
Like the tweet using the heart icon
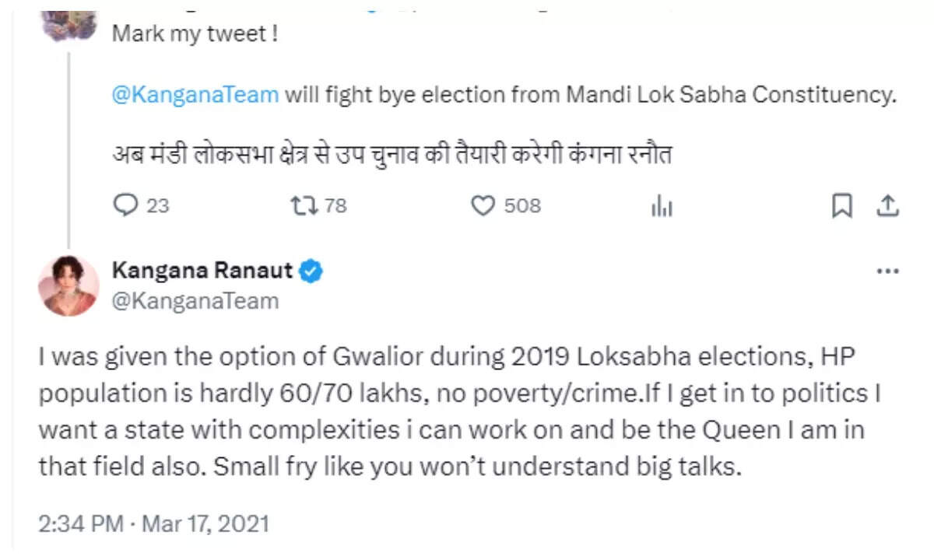484,205
